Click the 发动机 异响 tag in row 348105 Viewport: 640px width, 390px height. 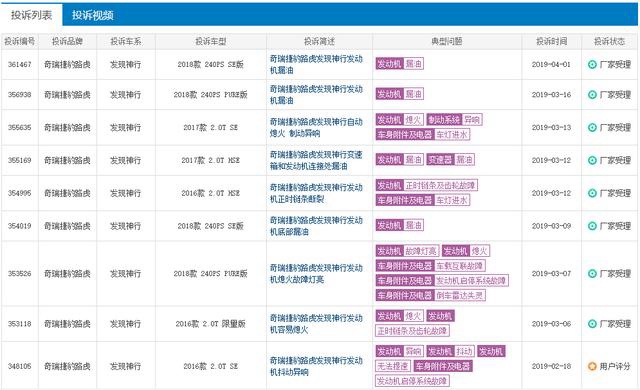pos(400,351)
